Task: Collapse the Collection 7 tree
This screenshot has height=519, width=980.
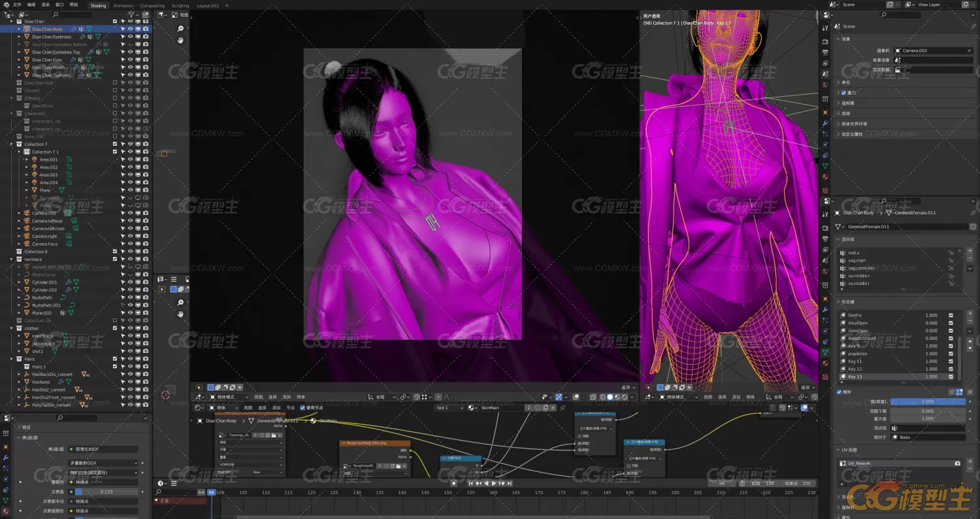Action: (x=11, y=144)
